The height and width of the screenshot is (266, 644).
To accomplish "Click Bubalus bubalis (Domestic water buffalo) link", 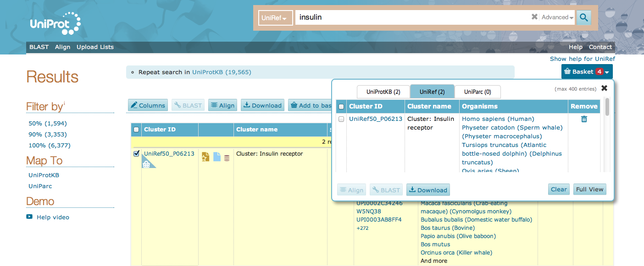I will click(476, 220).
